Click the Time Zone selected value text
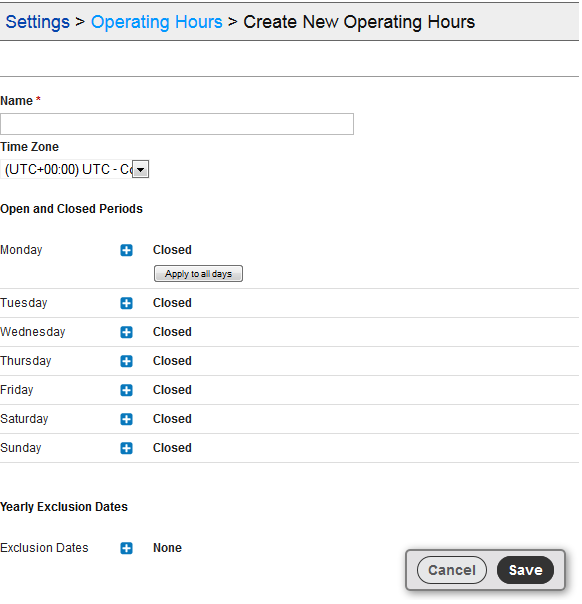Viewport: 582px width, 604px height. point(69,169)
